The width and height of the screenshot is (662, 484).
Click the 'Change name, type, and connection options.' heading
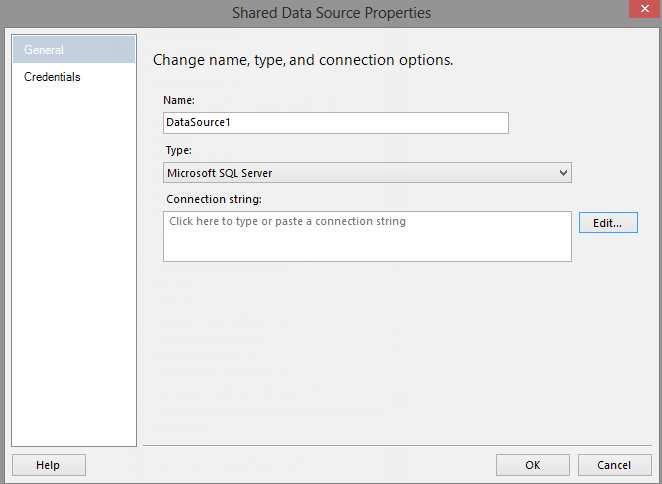[x=303, y=60]
